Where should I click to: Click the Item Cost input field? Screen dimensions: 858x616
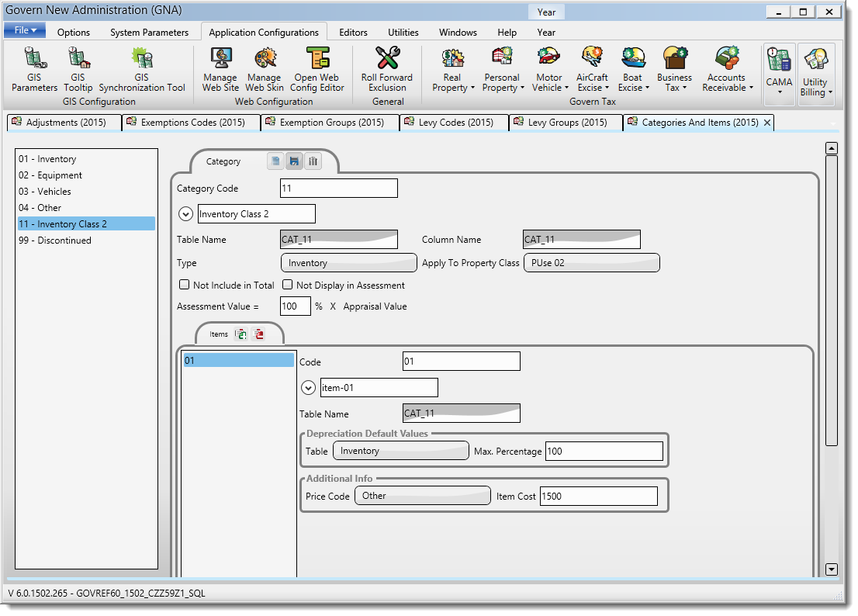tap(598, 497)
